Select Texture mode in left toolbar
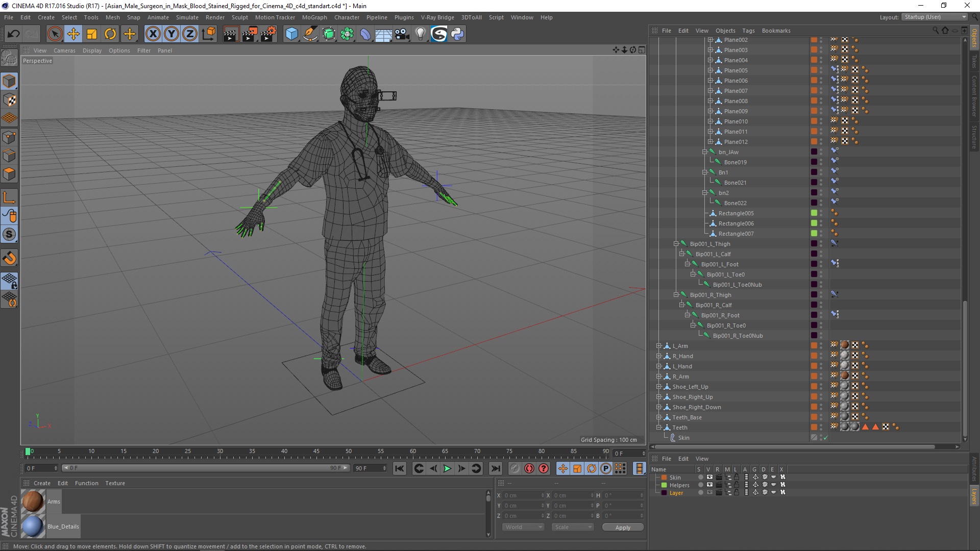Screen dimensions: 980x551 [x=9, y=99]
